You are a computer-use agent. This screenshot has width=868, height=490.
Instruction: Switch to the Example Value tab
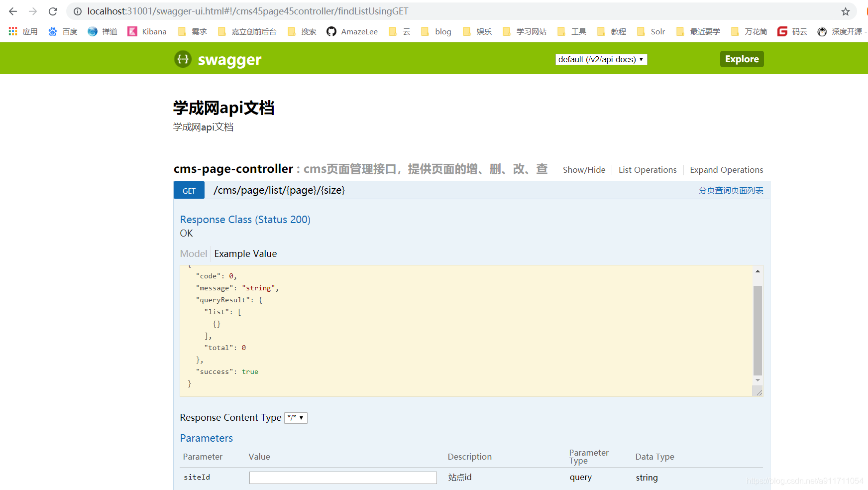coord(245,253)
